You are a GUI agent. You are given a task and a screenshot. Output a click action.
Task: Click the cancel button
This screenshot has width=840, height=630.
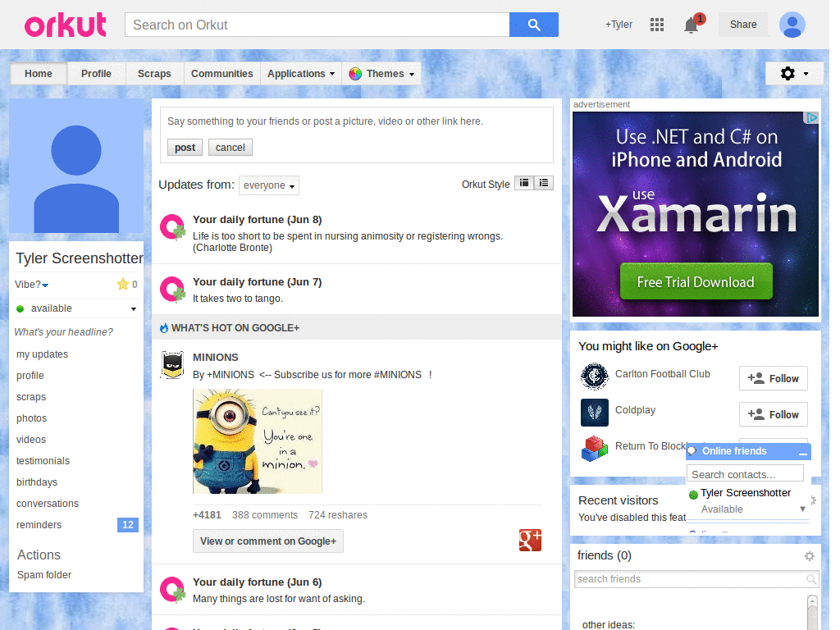click(x=231, y=148)
